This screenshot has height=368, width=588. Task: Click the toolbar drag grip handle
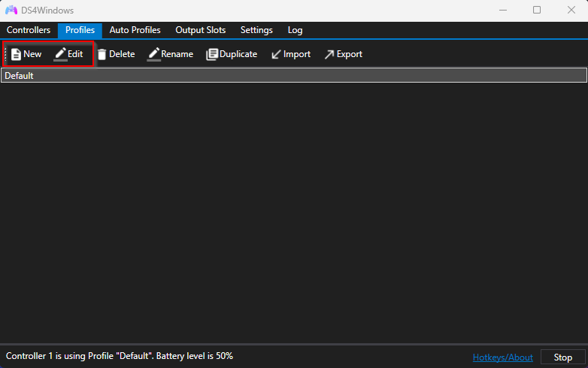coord(5,54)
